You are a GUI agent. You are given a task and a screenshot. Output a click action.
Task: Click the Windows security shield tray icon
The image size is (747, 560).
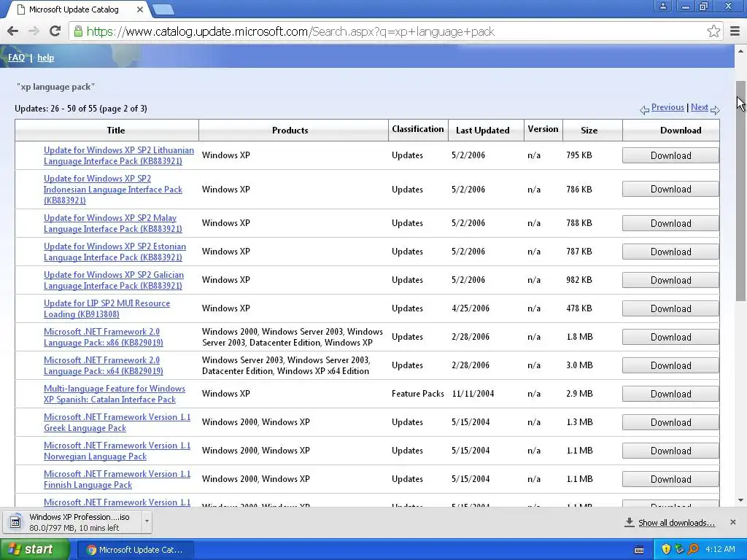pyautogui.click(x=665, y=549)
